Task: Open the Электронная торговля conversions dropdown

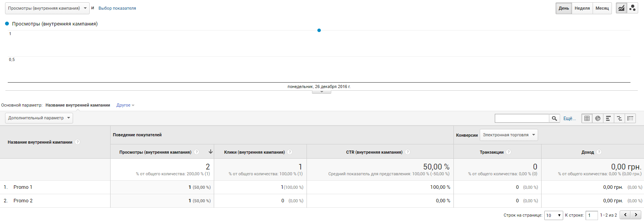Action: coord(509,135)
